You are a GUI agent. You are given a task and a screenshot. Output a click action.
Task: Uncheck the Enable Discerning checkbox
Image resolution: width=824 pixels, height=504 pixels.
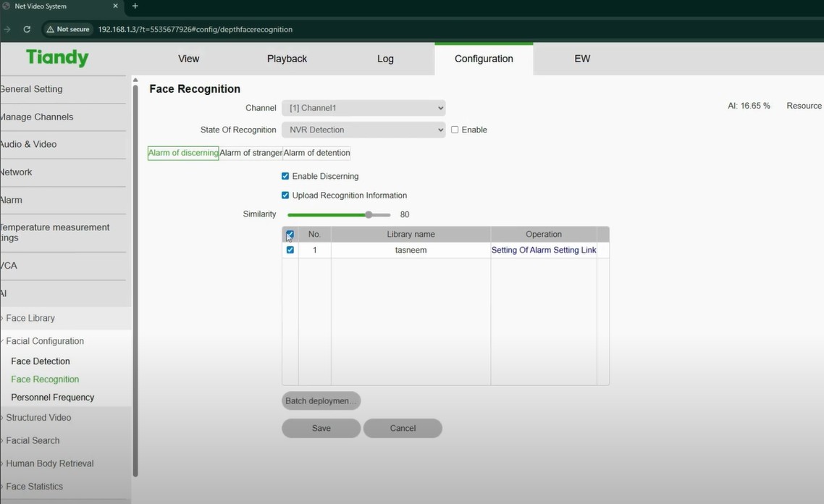[x=285, y=176]
